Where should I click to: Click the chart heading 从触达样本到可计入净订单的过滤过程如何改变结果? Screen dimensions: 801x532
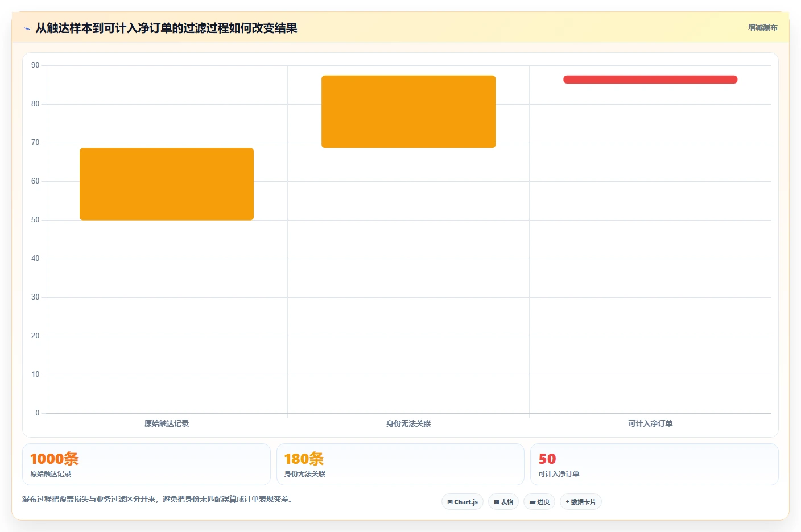(166, 28)
